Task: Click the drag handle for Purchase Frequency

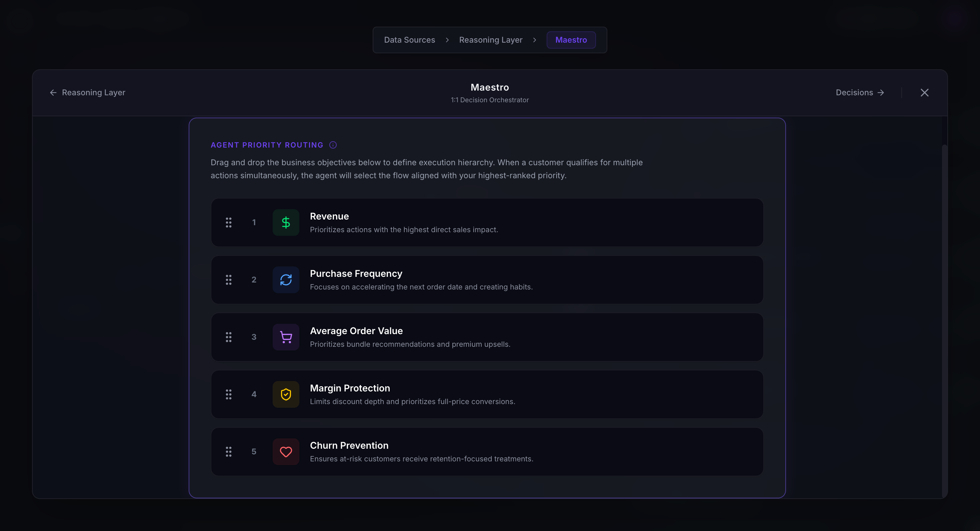Action: coord(229,280)
